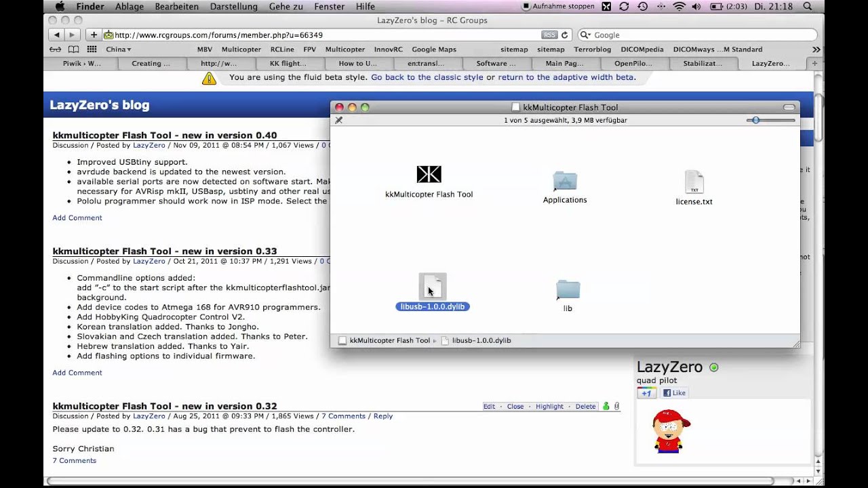Open the kkMulticopter Flash Tool app icon
This screenshot has height=488, width=868.
(429, 174)
